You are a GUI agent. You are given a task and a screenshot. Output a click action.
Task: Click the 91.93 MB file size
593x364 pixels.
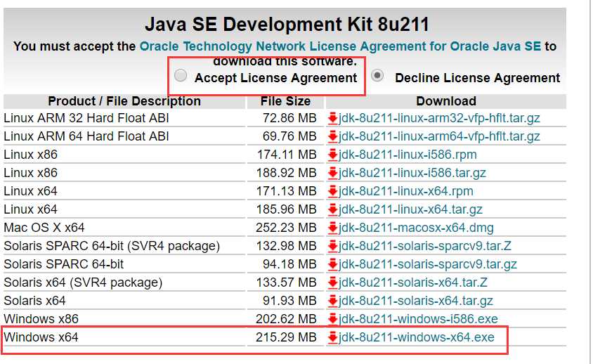click(x=289, y=301)
